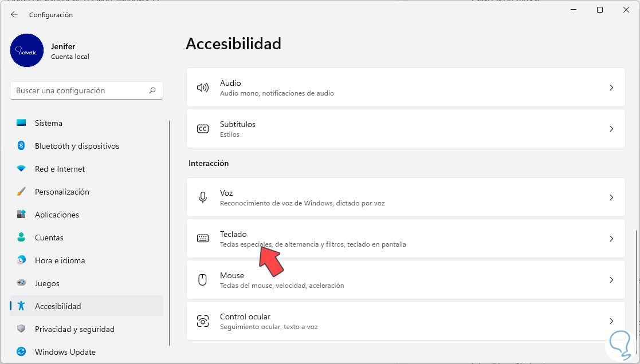Viewport: 640px width, 364px height.
Task: Click the Bluetooth y dispositivos icon
Action: point(21,146)
